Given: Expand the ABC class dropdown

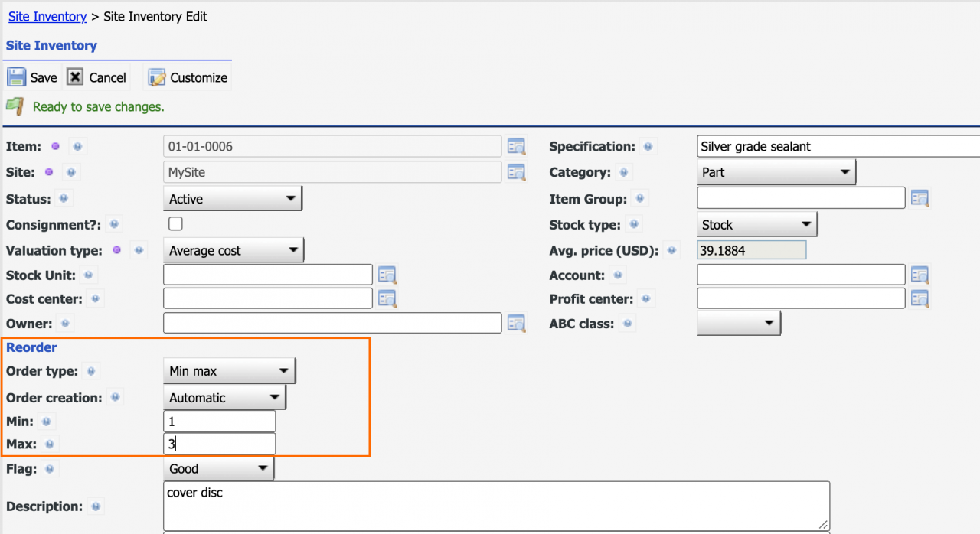Looking at the screenshot, I should [x=738, y=324].
